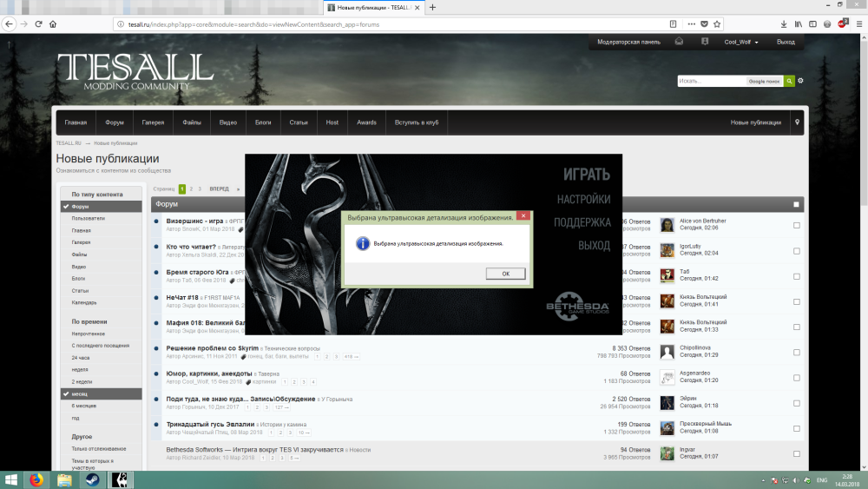Tick checkbox for Ingvar row

pos(797,453)
